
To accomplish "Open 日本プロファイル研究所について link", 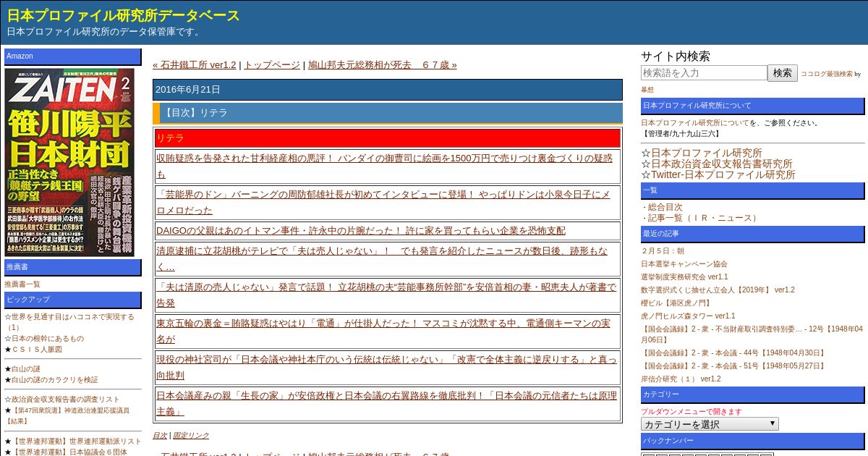I will click(695, 123).
